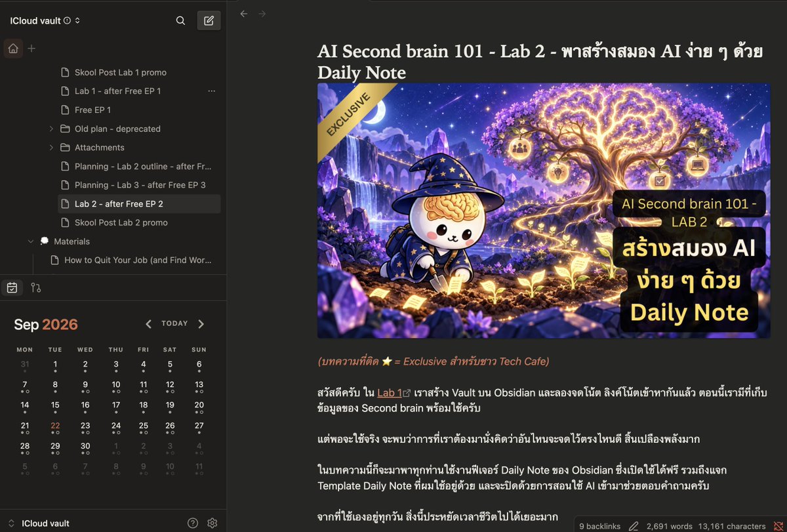This screenshot has width=787, height=532.
Task: Click the 2026 year label in the calendar
Action: pyautogui.click(x=60, y=325)
